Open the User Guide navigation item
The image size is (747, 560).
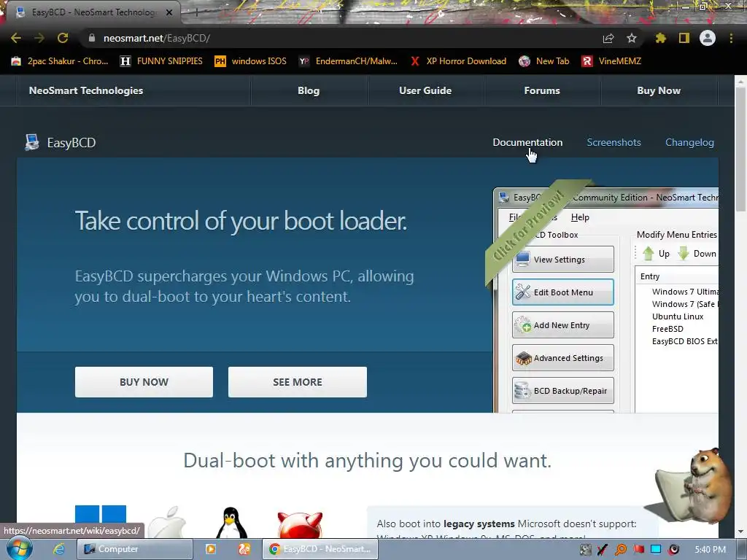pos(425,90)
